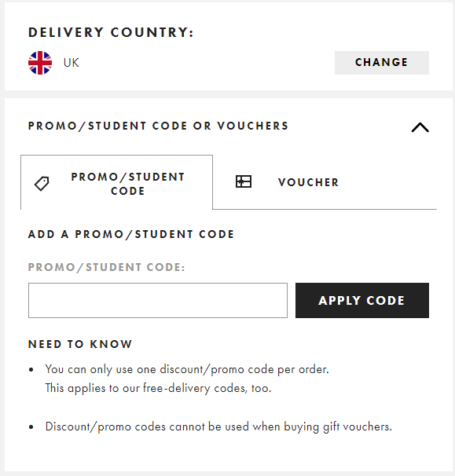
Task: Click the Delivery Country heading
Action: pyautogui.click(x=111, y=32)
